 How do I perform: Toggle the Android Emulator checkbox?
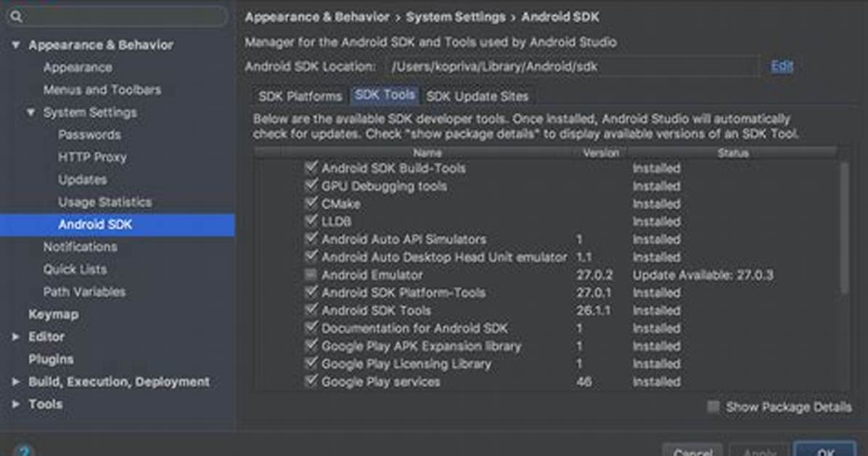pyautogui.click(x=311, y=274)
